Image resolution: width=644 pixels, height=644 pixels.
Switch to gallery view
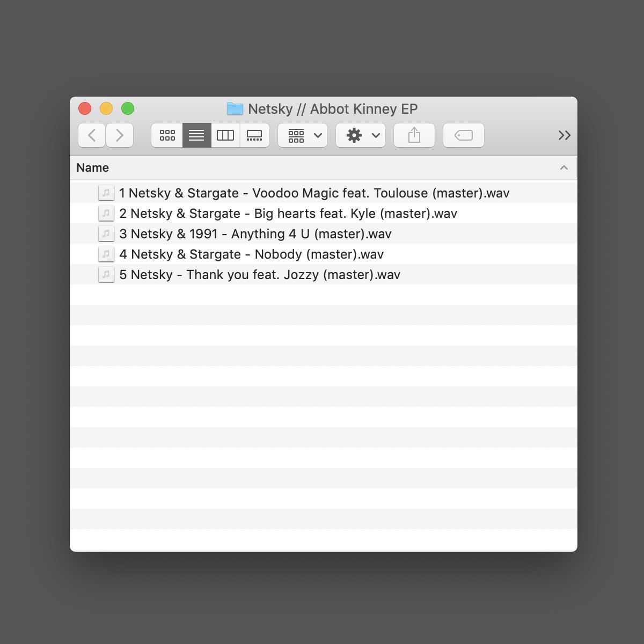254,135
